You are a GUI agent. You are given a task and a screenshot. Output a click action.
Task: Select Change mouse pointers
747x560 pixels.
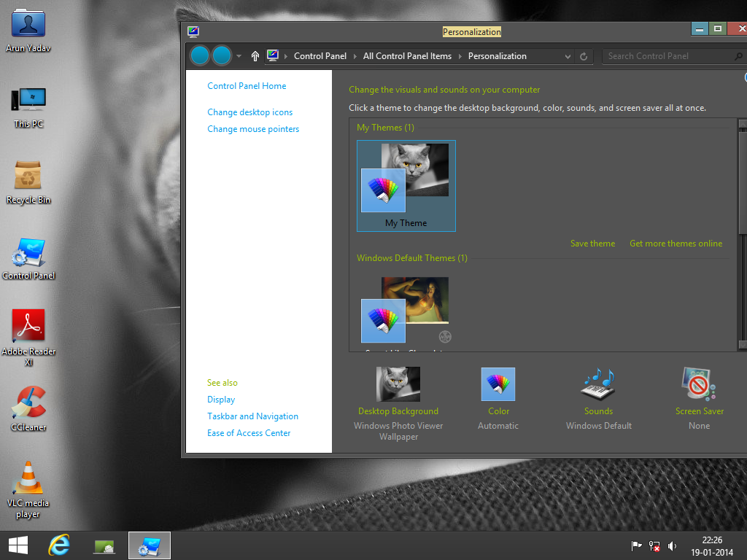[x=253, y=128]
